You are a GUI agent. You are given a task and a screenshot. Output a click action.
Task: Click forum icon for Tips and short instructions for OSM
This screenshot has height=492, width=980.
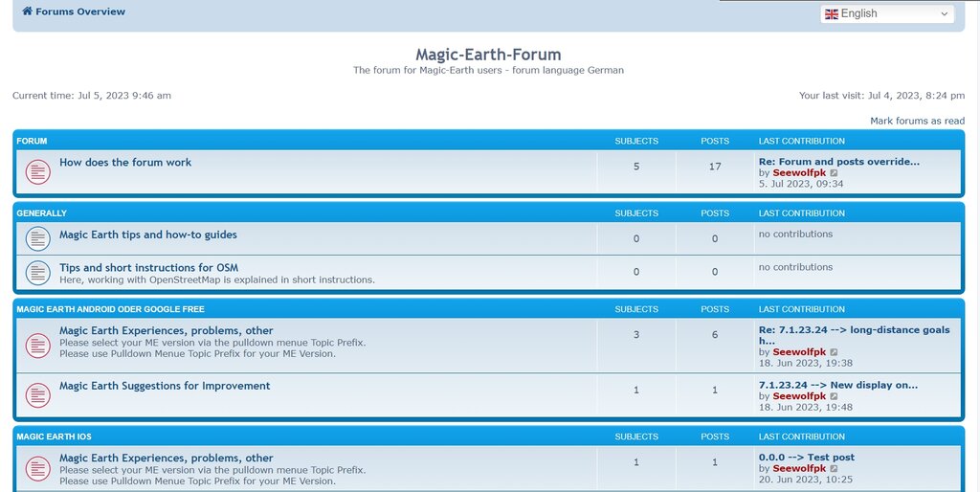click(x=37, y=273)
